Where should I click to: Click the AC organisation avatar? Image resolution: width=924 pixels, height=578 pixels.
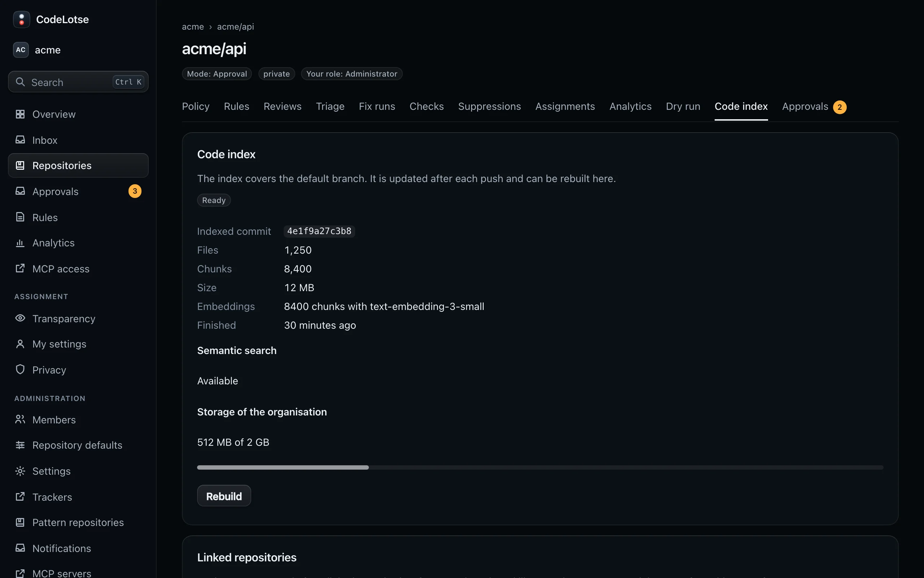21,50
